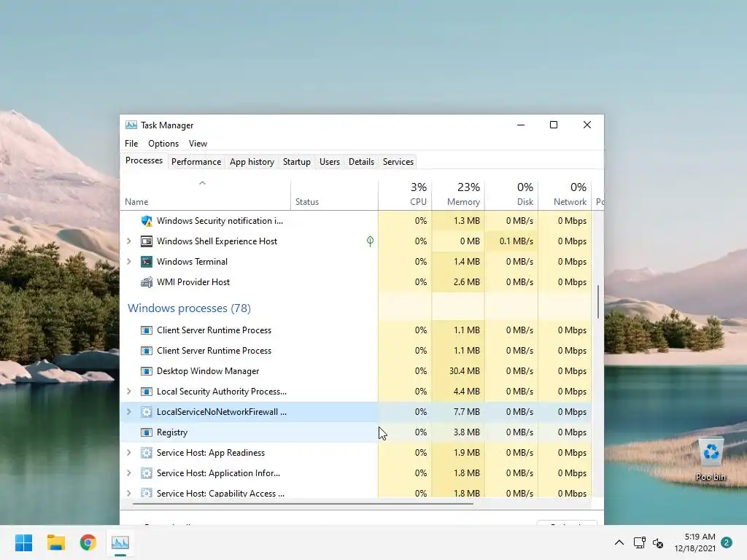The width and height of the screenshot is (747, 560).
Task: Select the Processes tab
Action: [144, 161]
